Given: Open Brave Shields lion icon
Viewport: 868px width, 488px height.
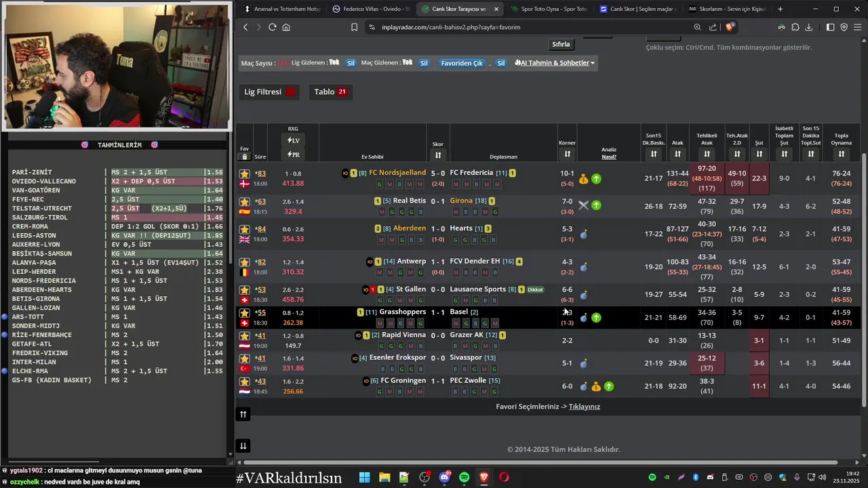Looking at the screenshot, I should (x=730, y=27).
